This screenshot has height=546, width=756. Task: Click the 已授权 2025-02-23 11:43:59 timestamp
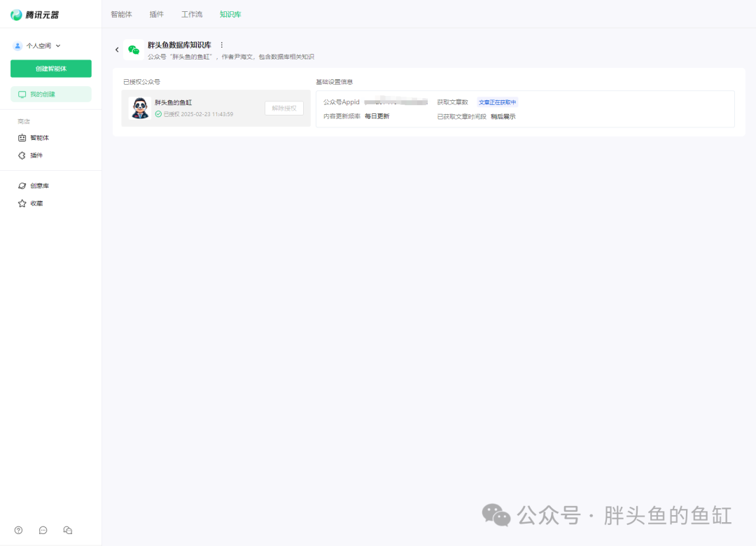(x=198, y=114)
